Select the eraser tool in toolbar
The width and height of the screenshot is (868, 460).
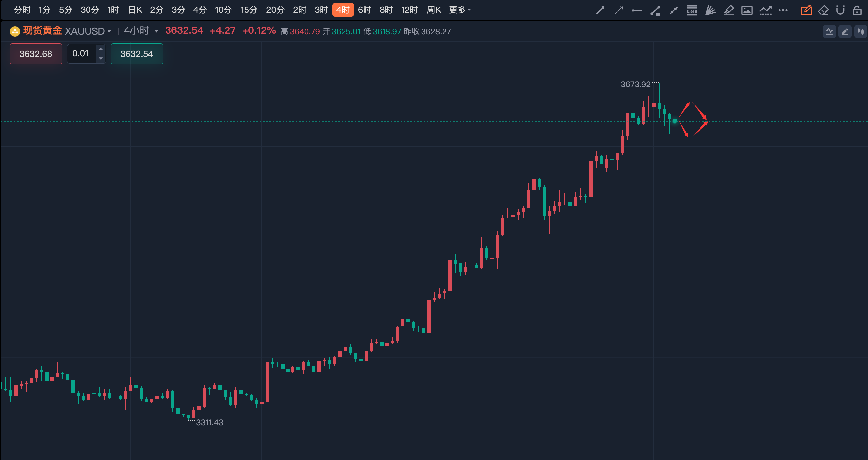pos(823,10)
